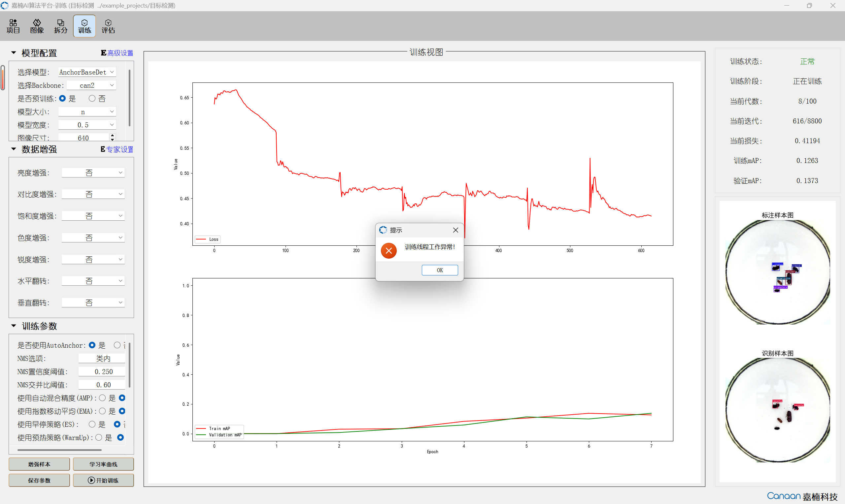The height and width of the screenshot is (504, 845).
Task: Open the 拆分 (Split) toolbar icon
Action: click(x=60, y=26)
